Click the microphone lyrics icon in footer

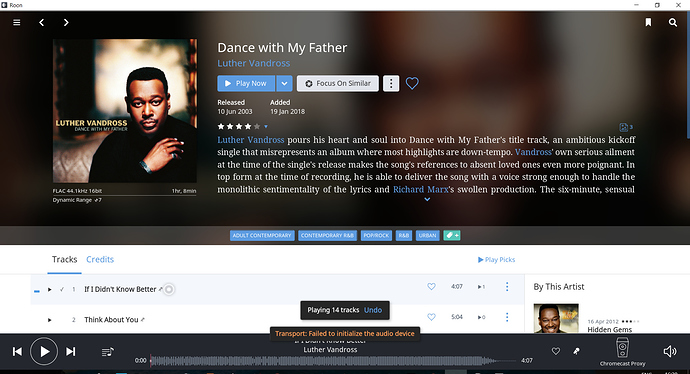coord(576,351)
